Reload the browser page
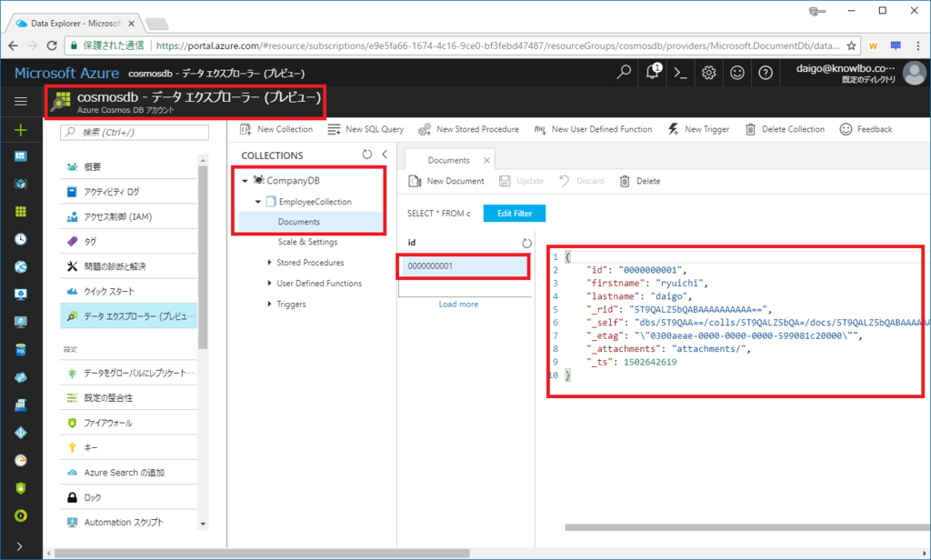 [x=52, y=45]
